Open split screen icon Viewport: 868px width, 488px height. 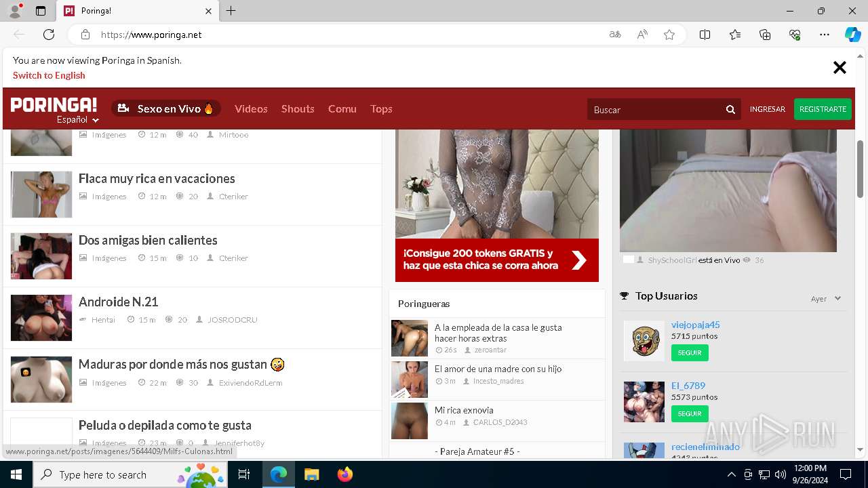tap(705, 35)
